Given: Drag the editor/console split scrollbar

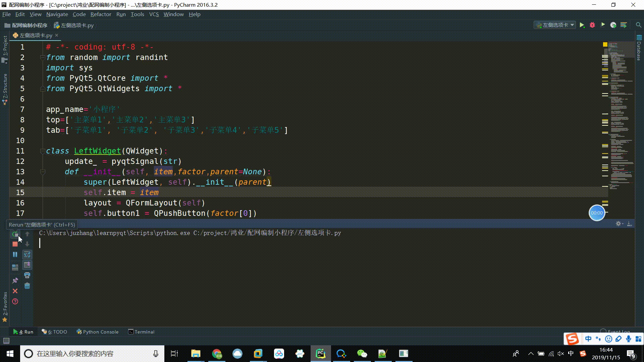Looking at the screenshot, I should 322,224.
